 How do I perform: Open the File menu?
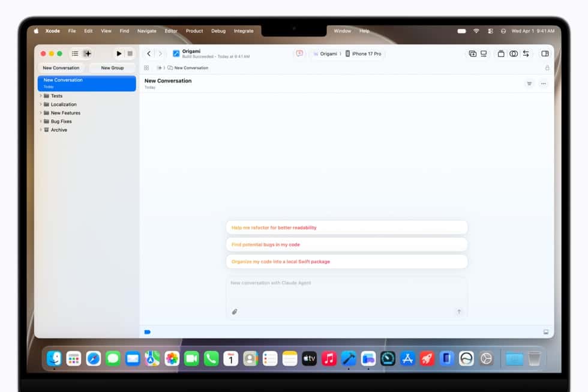72,31
